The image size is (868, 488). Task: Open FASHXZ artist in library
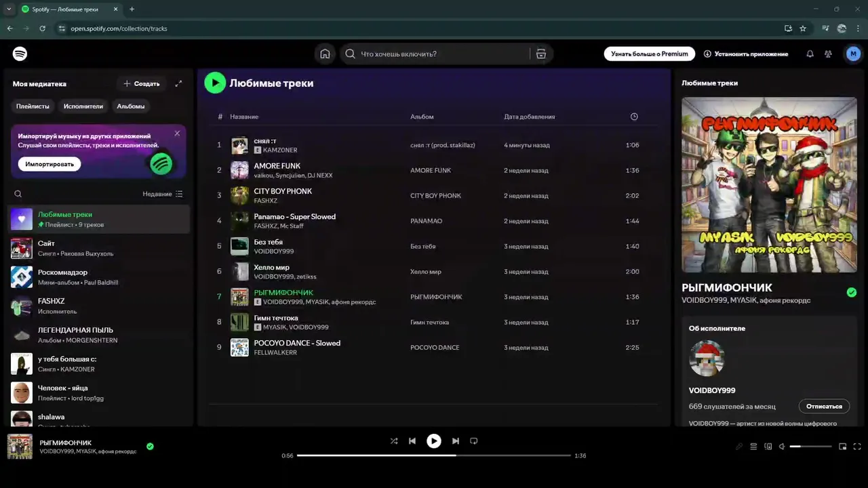(100, 306)
